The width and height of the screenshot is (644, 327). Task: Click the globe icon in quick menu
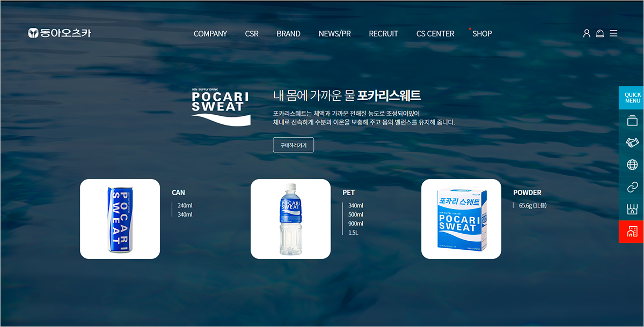point(632,165)
